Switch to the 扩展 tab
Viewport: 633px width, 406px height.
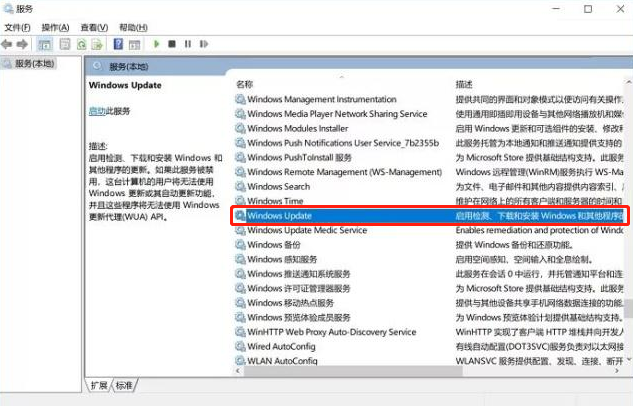[99, 385]
